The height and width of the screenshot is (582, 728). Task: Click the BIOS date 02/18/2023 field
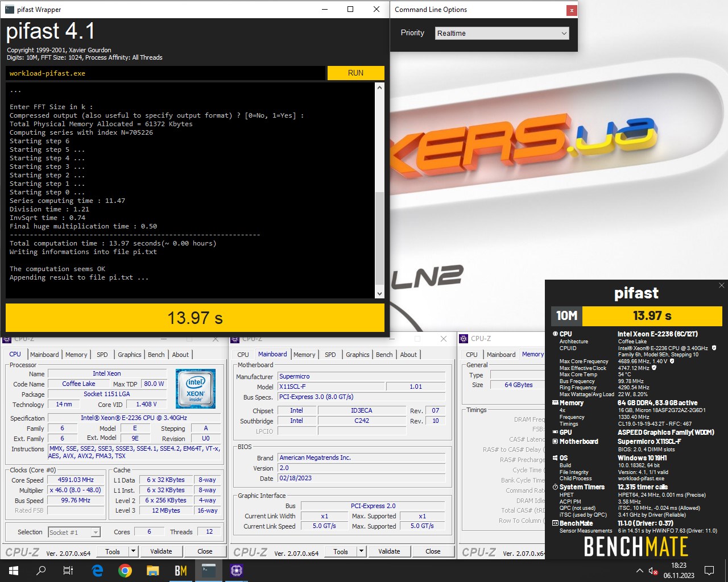coord(361,478)
